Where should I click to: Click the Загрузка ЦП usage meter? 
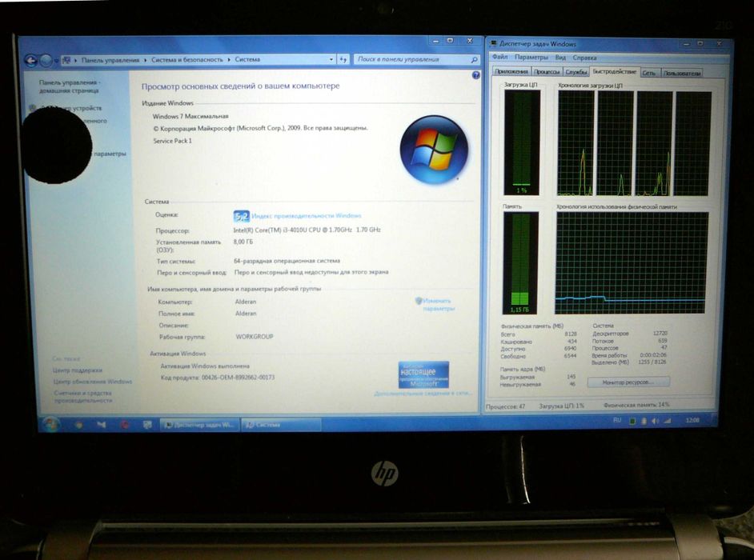click(x=522, y=142)
